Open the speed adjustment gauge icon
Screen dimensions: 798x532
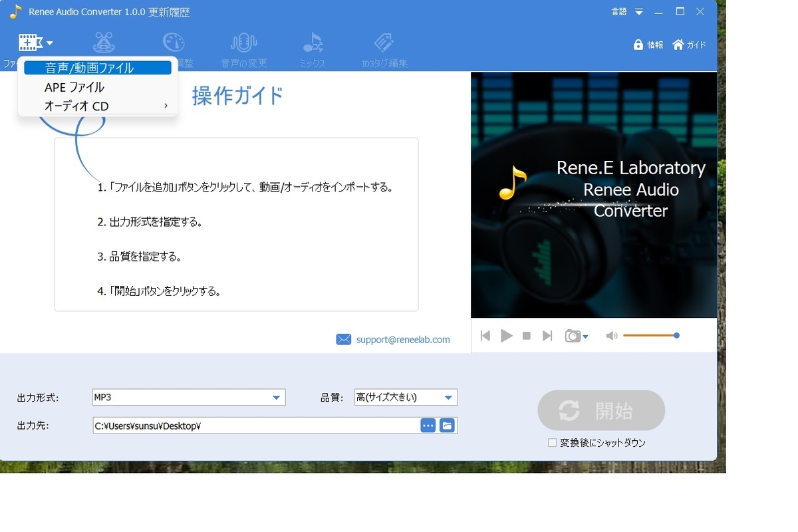click(x=174, y=43)
